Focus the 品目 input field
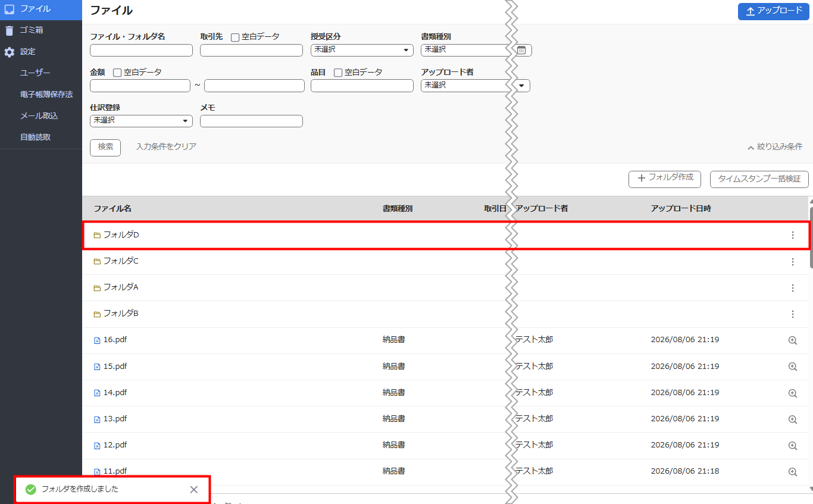The image size is (813, 504). [x=362, y=86]
